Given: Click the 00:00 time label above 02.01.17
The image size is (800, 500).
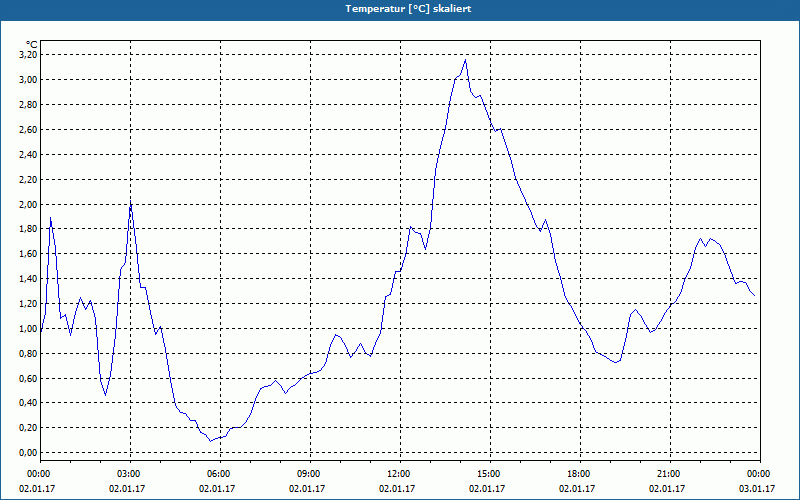Looking at the screenshot, I should click(x=37, y=474).
